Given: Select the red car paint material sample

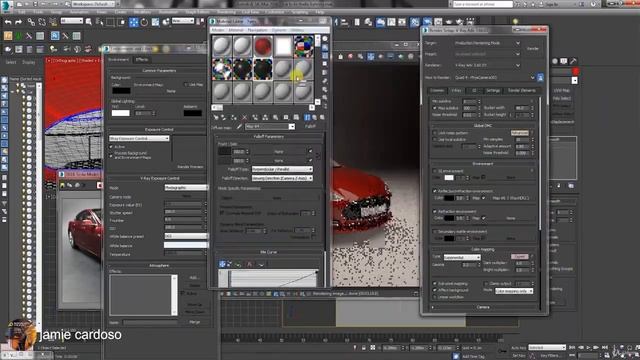Looking at the screenshot, I should pos(263,46).
